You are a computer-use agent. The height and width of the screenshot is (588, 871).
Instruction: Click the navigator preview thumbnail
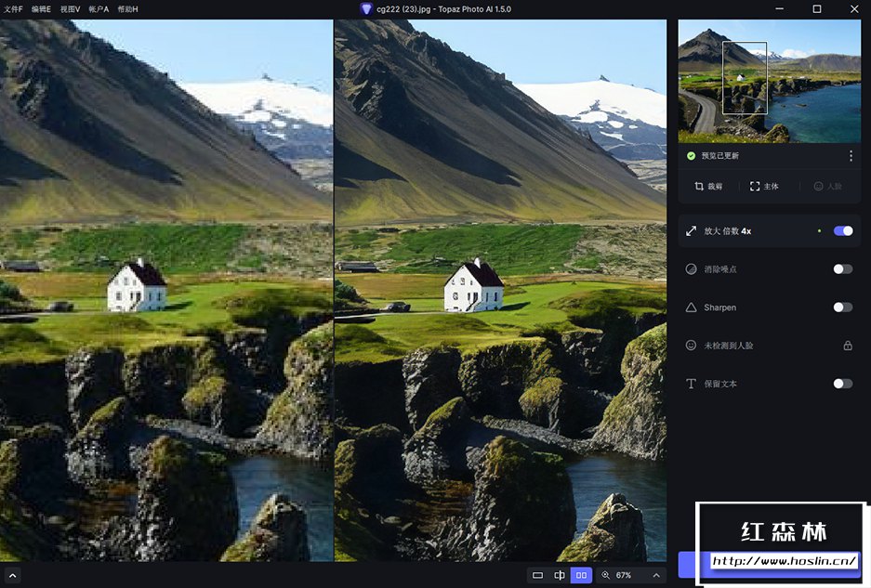(x=770, y=81)
